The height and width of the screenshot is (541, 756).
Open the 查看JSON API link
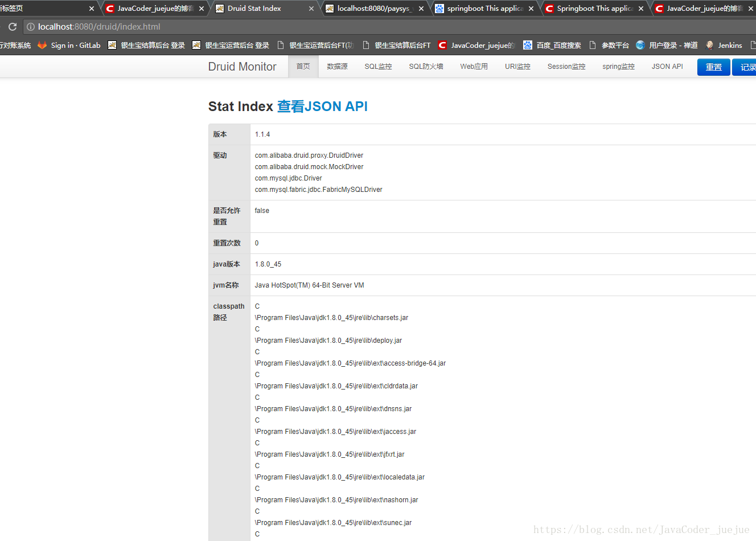[x=322, y=106]
